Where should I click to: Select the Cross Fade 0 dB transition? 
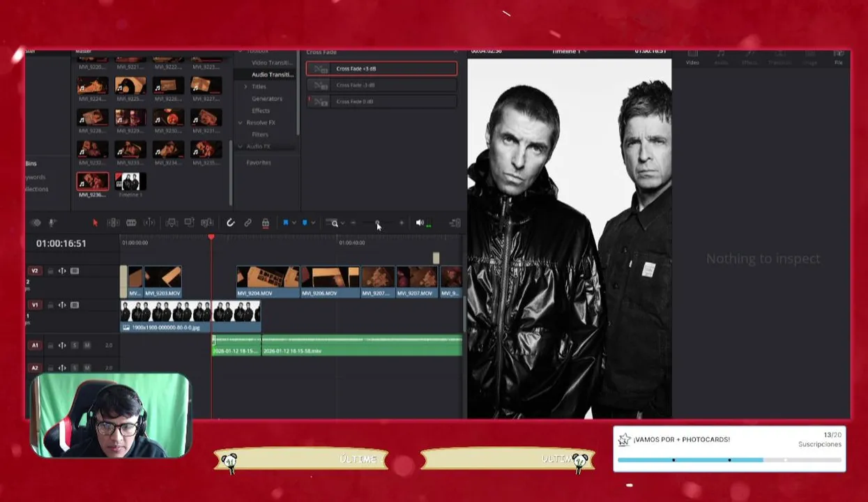(381, 102)
